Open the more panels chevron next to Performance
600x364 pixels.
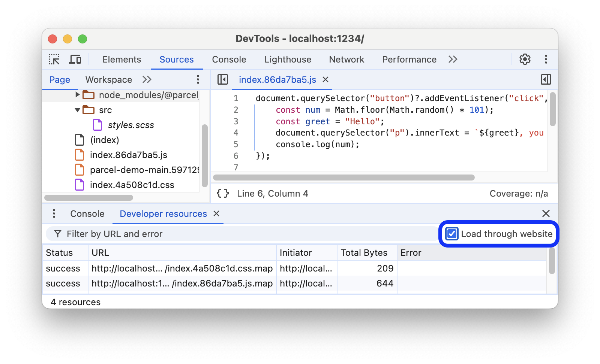click(453, 59)
